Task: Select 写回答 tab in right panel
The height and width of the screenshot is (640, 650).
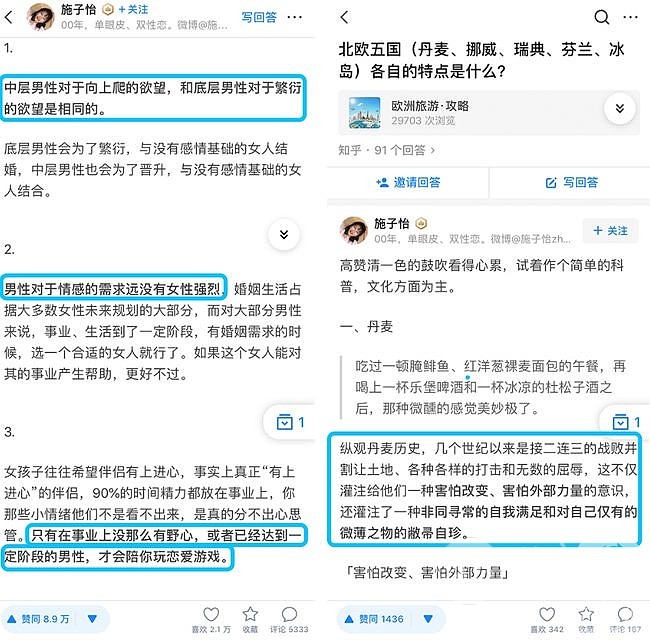Action: (x=572, y=182)
